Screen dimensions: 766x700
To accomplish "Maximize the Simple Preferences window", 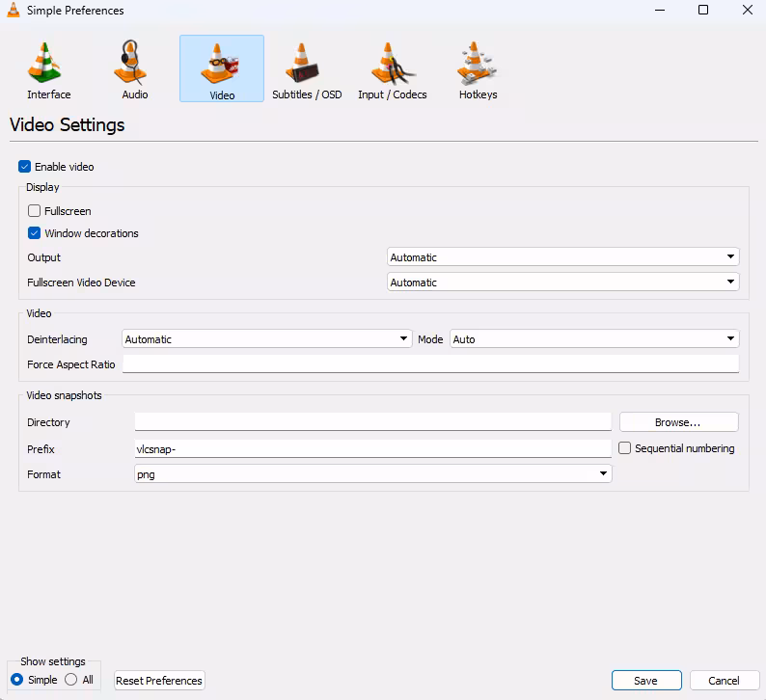I will pyautogui.click(x=703, y=11).
